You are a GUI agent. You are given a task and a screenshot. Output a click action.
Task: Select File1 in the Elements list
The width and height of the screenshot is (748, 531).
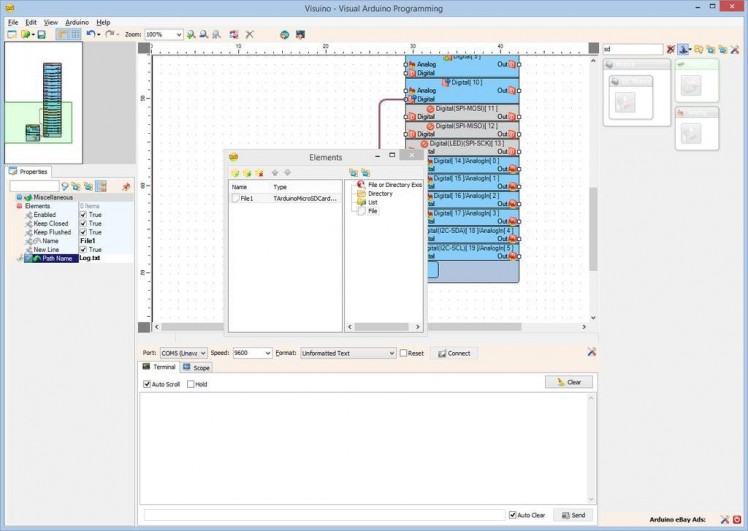[246, 199]
